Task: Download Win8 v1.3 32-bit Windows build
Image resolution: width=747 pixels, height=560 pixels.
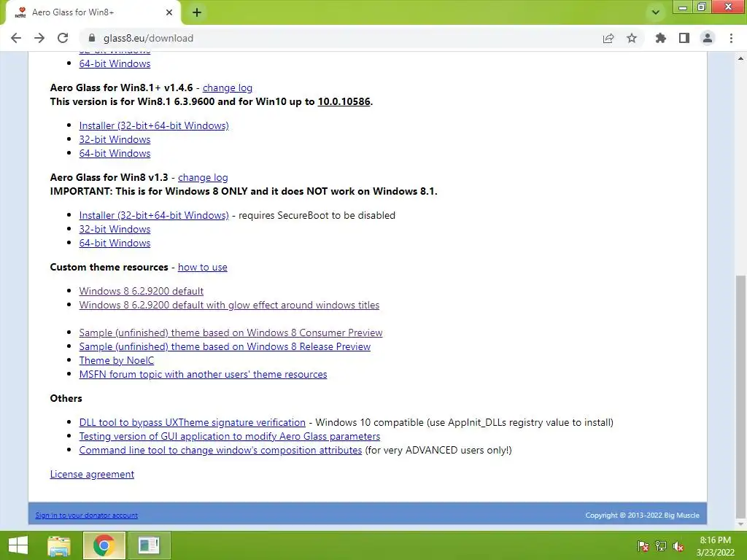Action: [x=115, y=229]
